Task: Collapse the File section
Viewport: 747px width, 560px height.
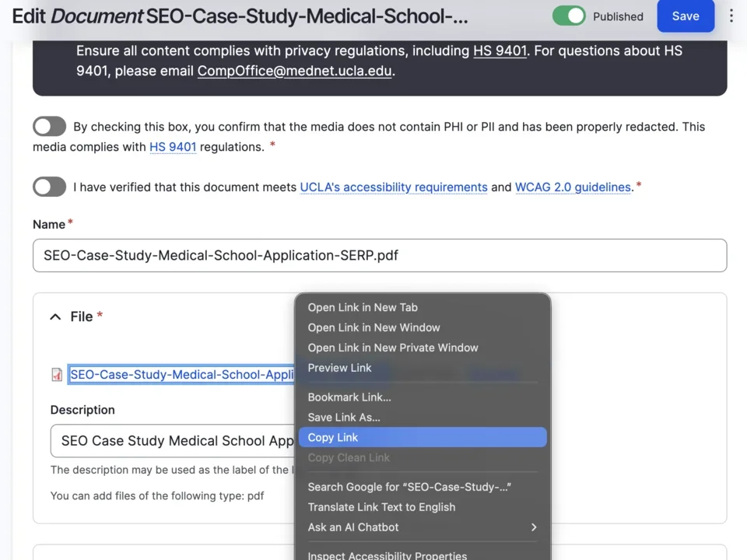Action: 54,317
